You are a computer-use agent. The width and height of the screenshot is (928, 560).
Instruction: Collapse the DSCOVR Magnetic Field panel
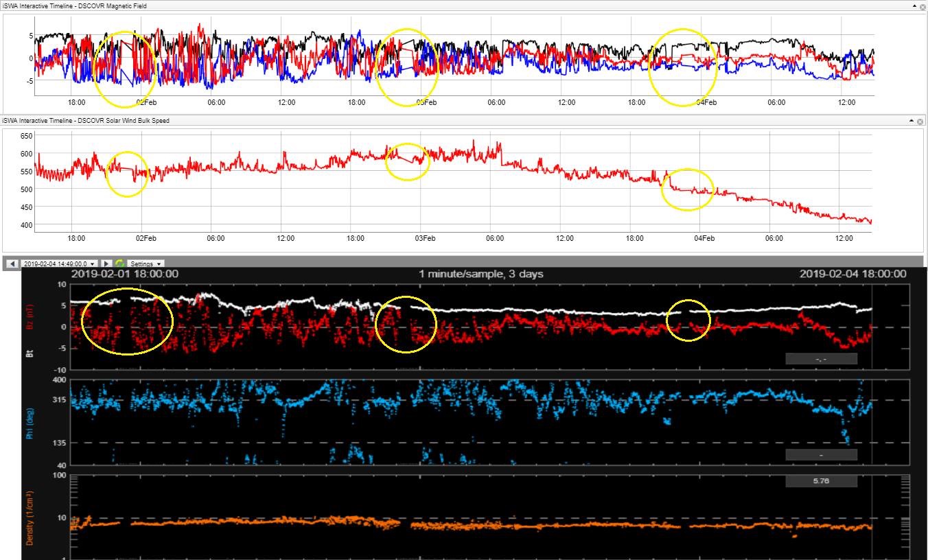[x=914, y=6]
